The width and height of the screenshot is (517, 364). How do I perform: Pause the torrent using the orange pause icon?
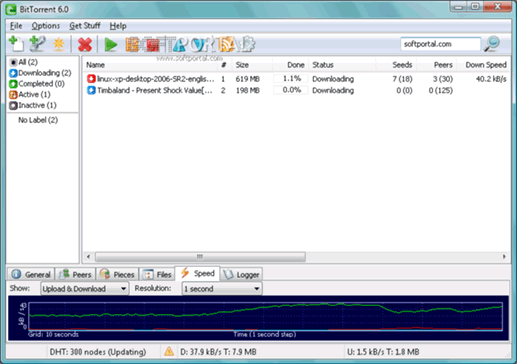(x=132, y=44)
